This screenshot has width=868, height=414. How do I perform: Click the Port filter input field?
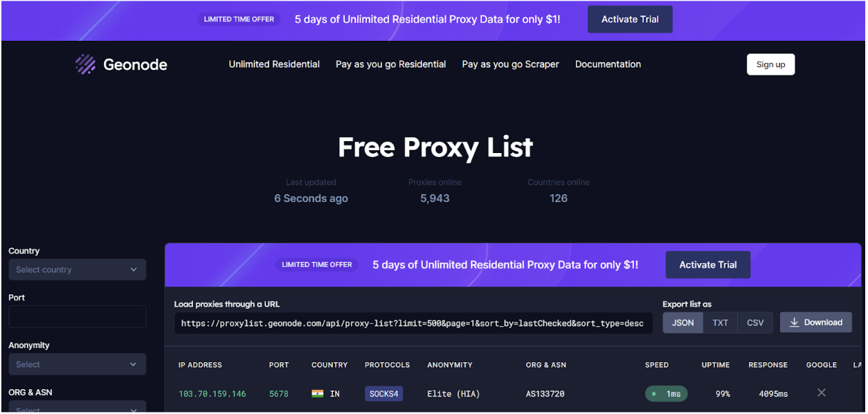(77, 316)
